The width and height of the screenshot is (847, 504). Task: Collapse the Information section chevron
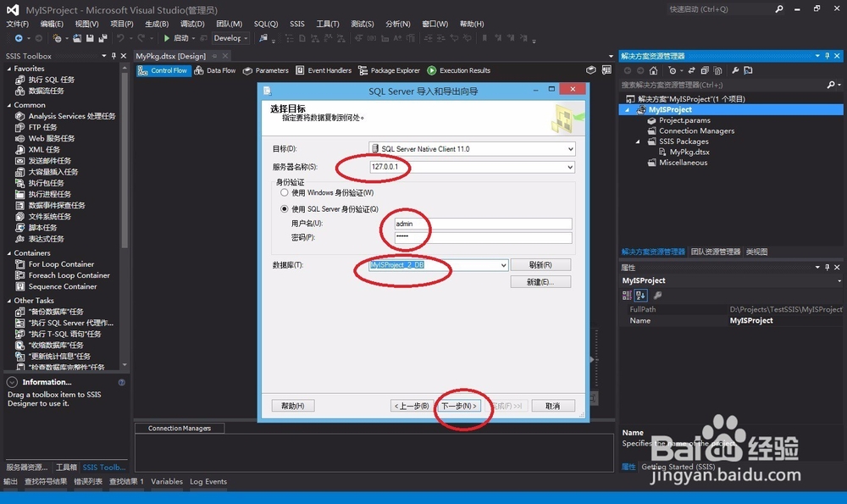[x=12, y=383]
